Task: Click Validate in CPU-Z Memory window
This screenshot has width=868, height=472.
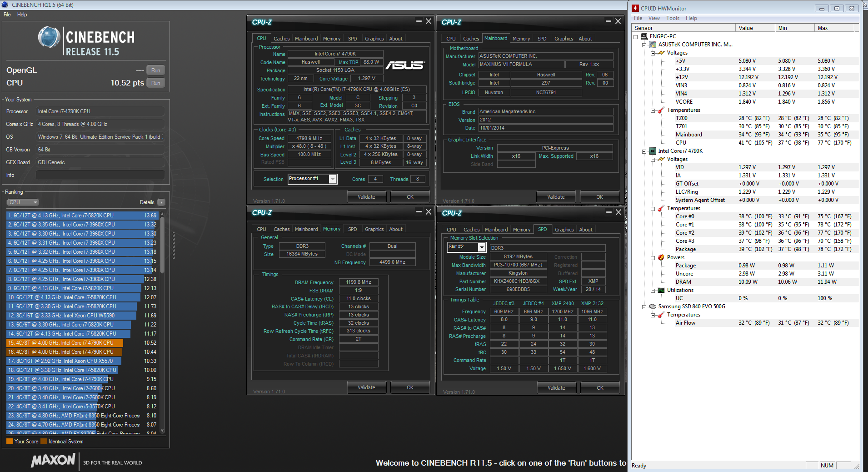Action: pyautogui.click(x=366, y=387)
